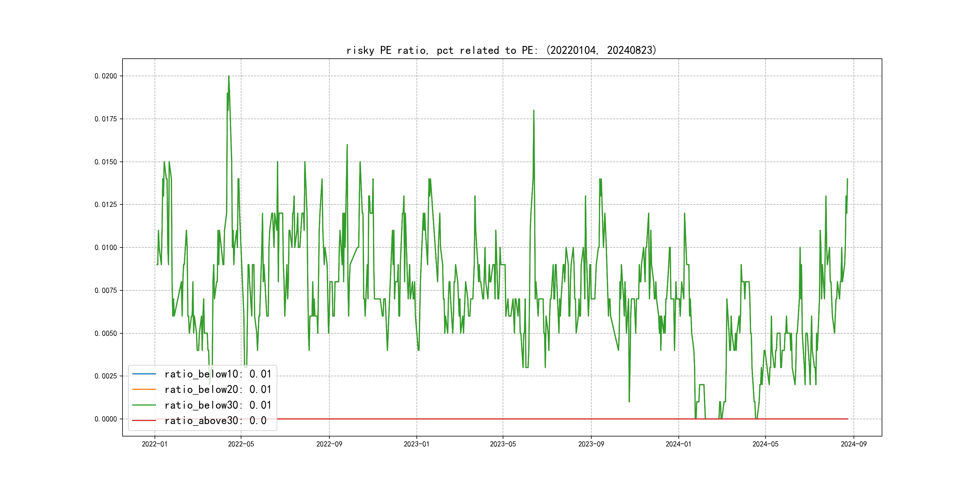980x490 pixels.
Task: Select the ratio_below10: 0.01 legend label
Action: click(217, 374)
